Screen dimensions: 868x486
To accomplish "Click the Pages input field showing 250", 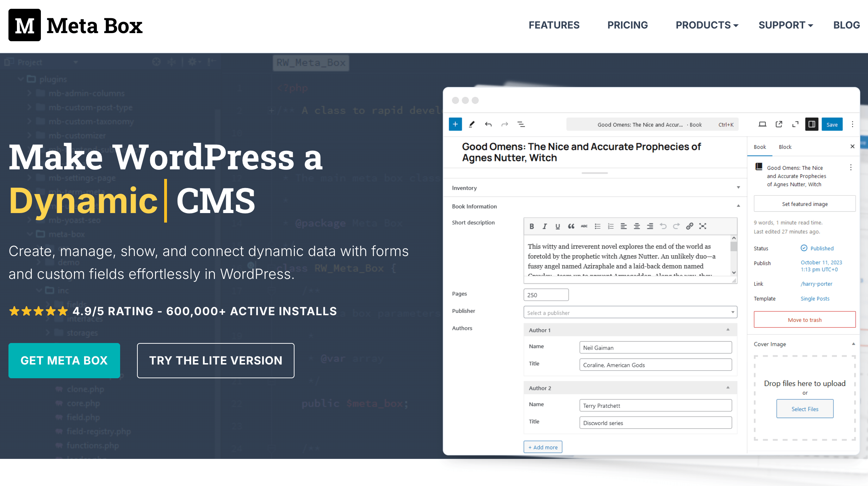I will click(x=546, y=295).
